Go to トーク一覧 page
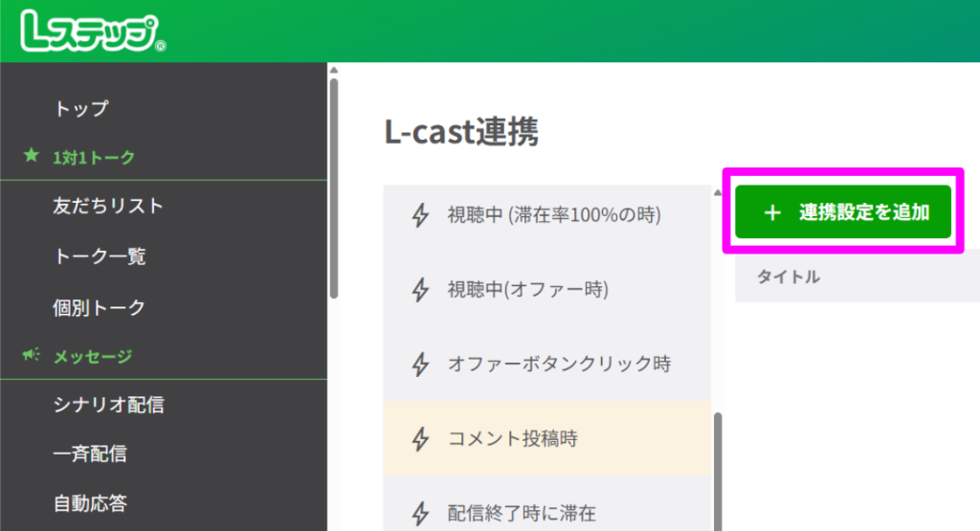 100,256
